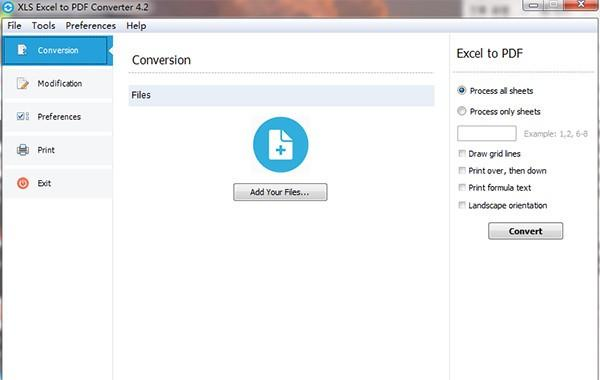Screen dimensions: 600x380
Task: Open the Tools menu
Action: coord(44,26)
